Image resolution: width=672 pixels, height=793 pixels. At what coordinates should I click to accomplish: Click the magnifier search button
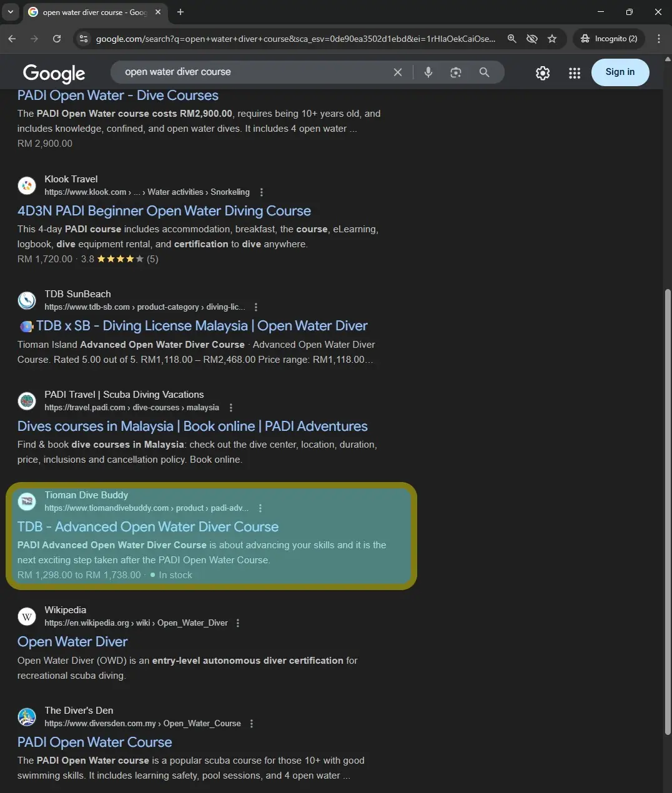(484, 72)
